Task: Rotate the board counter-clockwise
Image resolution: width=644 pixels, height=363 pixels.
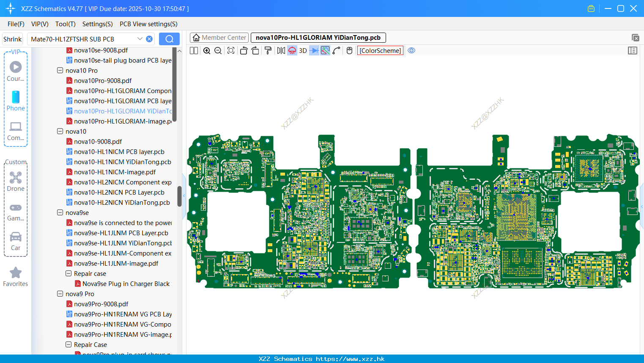Action: pos(244,51)
